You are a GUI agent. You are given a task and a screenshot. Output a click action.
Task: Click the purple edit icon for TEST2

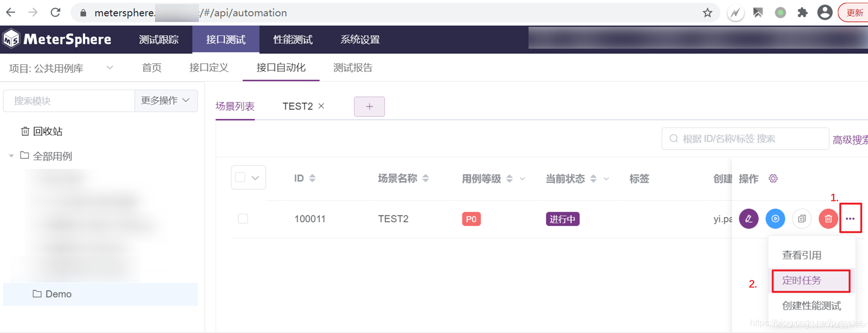point(748,219)
